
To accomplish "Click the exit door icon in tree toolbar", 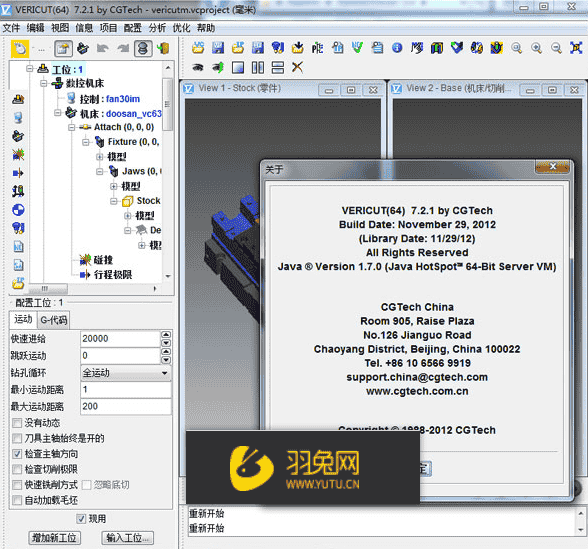I will [x=163, y=48].
